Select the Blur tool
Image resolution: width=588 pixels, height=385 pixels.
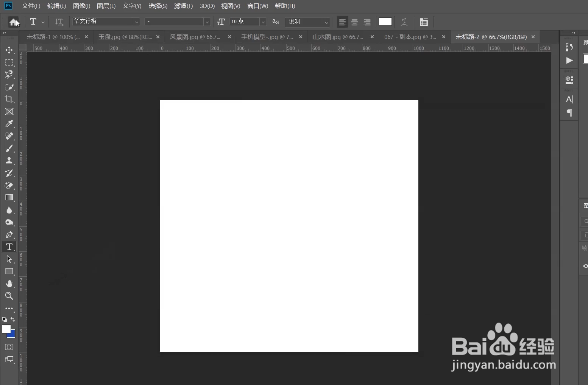[9, 210]
